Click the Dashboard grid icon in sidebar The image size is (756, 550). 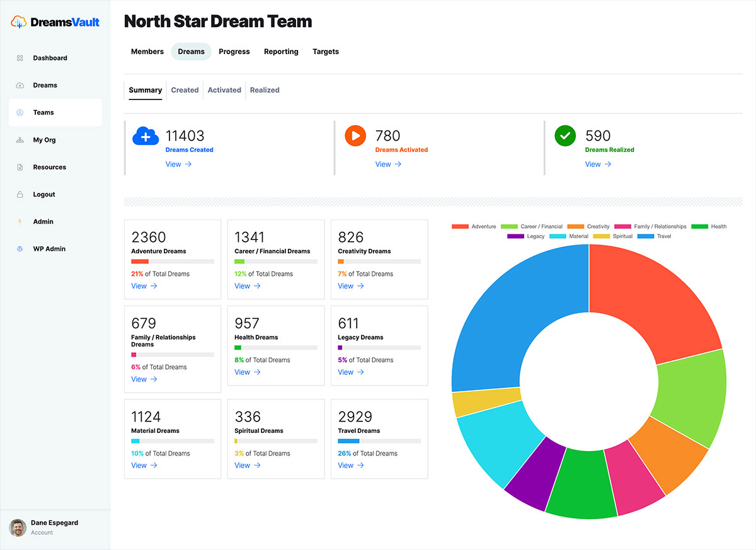point(20,58)
